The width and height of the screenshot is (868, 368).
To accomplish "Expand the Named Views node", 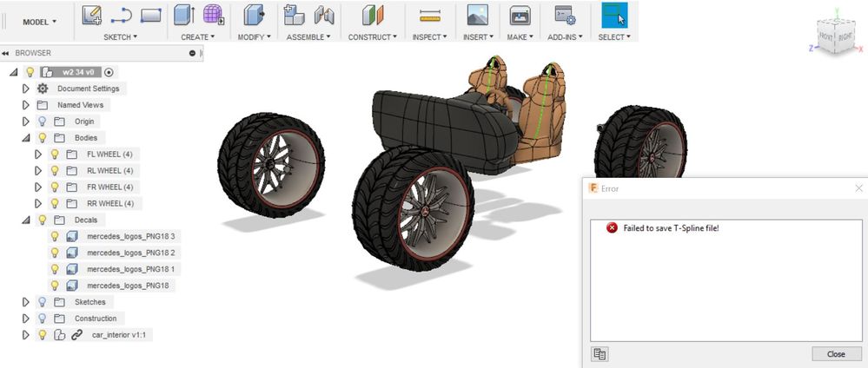I will tap(25, 105).
